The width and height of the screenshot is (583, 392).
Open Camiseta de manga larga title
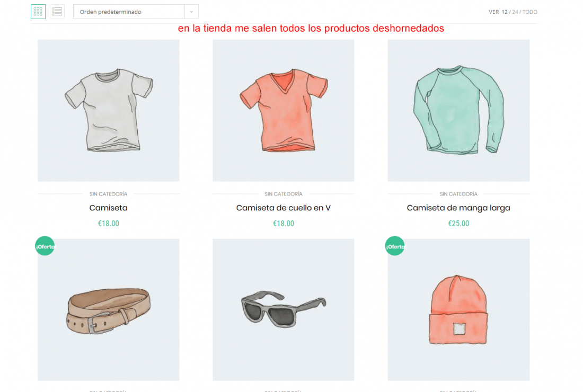pos(458,208)
